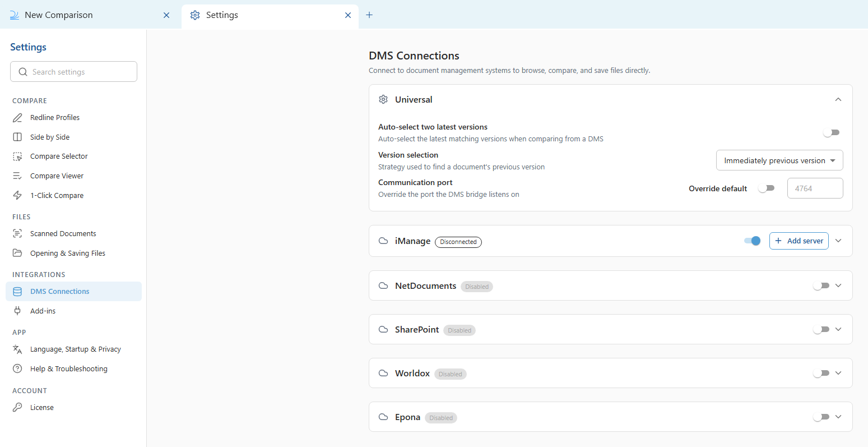Click the Universal gear icon

click(x=383, y=99)
